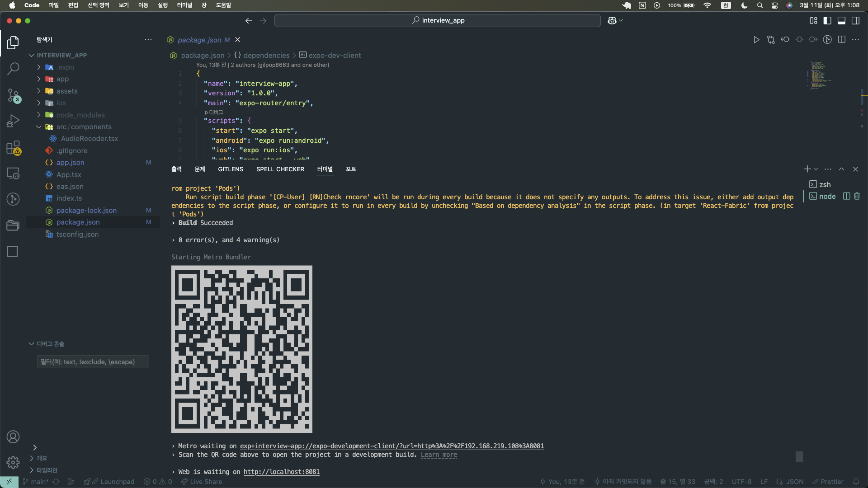
Task: Open Extensions view in activity bar
Action: (13, 147)
